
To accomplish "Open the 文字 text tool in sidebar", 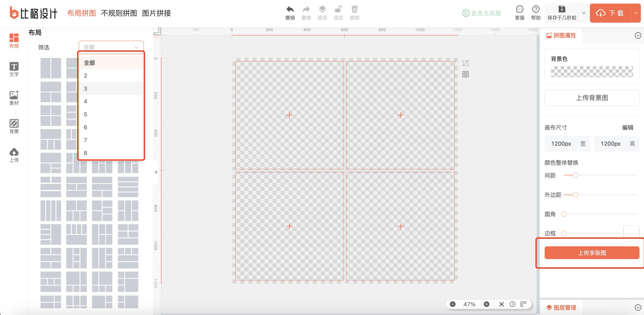I will click(14, 69).
